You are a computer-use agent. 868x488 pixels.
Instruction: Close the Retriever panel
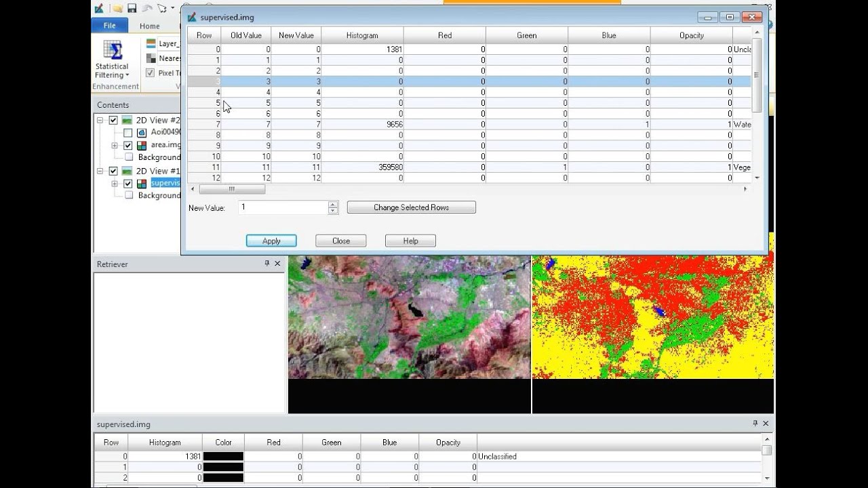click(x=277, y=264)
